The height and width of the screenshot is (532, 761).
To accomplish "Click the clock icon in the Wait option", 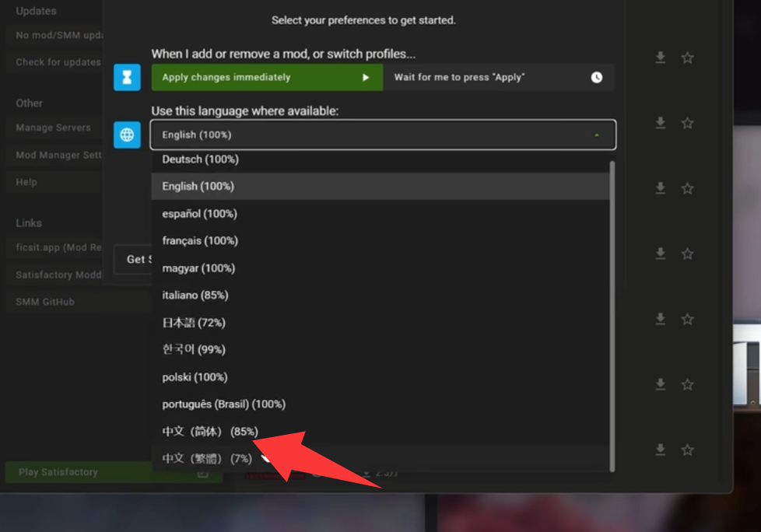I will pos(596,78).
